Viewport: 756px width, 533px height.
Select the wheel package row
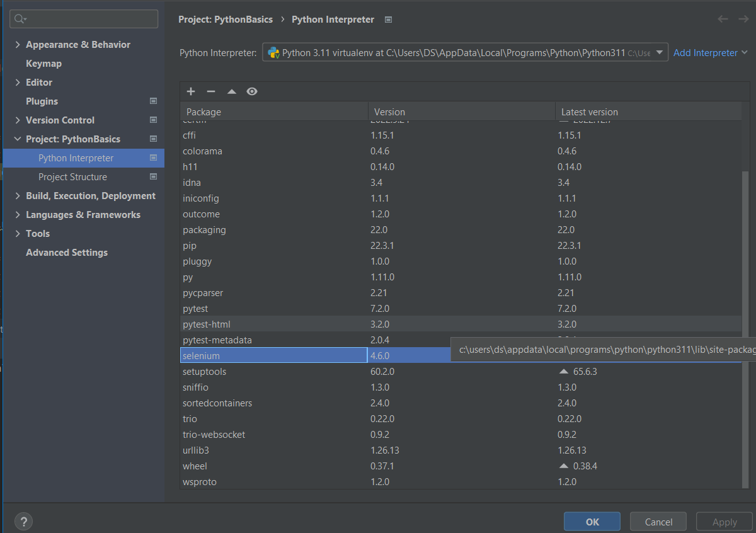click(460, 466)
